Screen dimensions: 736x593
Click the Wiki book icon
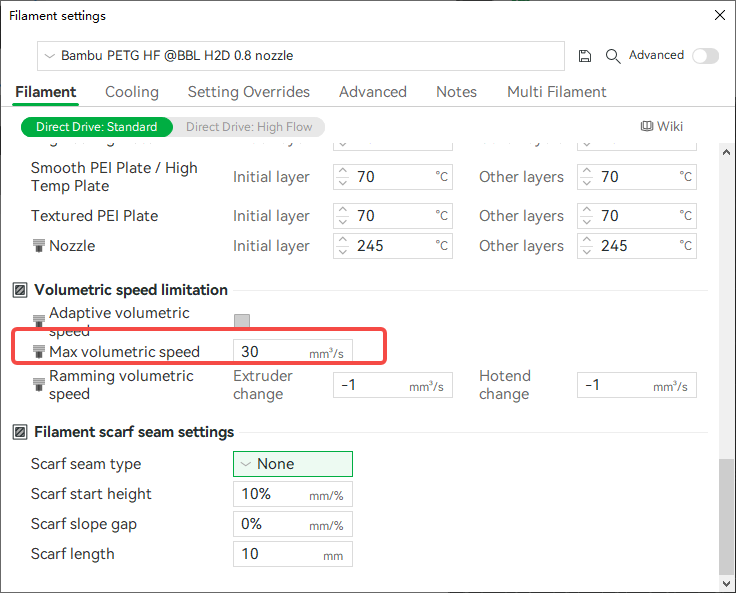click(647, 126)
